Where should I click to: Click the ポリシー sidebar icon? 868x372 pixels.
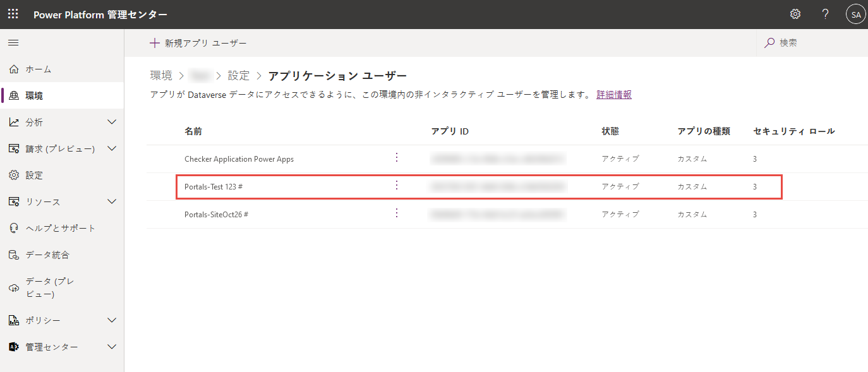click(x=14, y=320)
